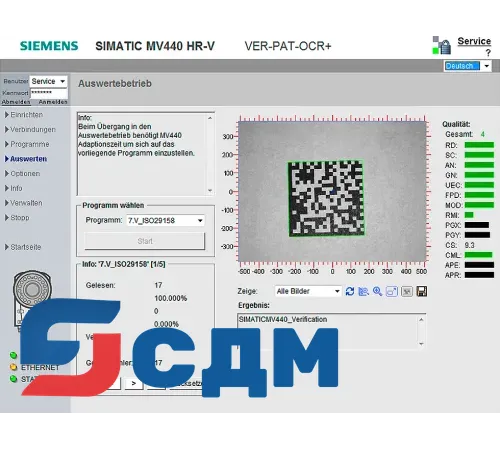Click the zoom-in magnifier icon
Screen dimensions: 500x450
click(x=377, y=291)
